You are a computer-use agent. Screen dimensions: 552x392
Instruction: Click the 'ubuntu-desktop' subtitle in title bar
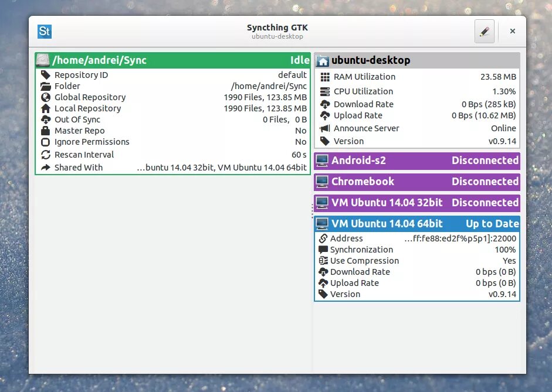pyautogui.click(x=277, y=36)
